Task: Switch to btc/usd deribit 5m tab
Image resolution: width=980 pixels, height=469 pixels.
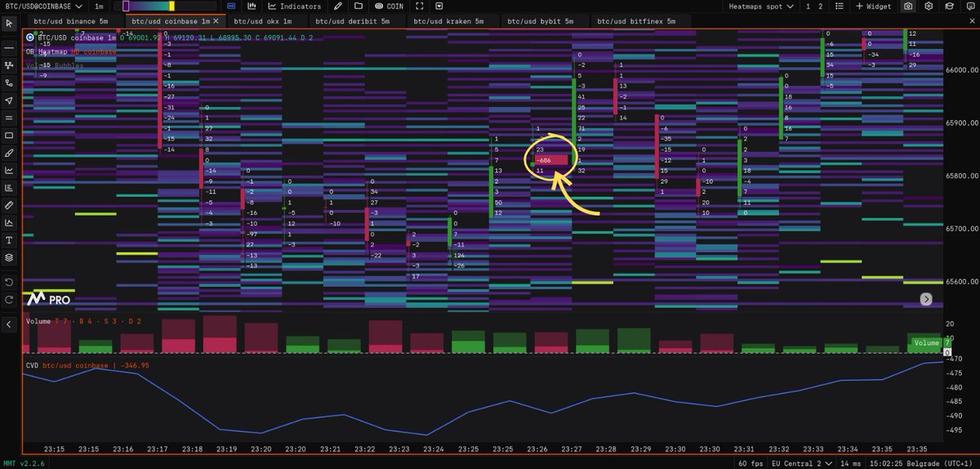Action: tap(354, 20)
